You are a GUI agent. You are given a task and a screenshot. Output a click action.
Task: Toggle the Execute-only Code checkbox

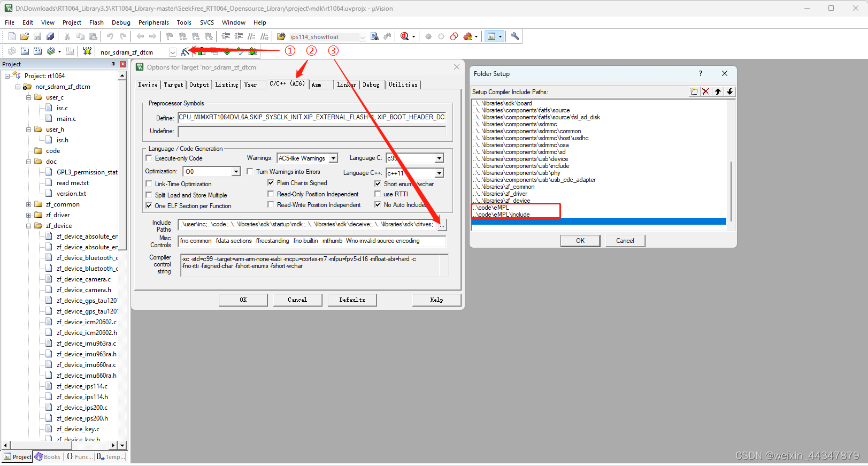pos(149,158)
